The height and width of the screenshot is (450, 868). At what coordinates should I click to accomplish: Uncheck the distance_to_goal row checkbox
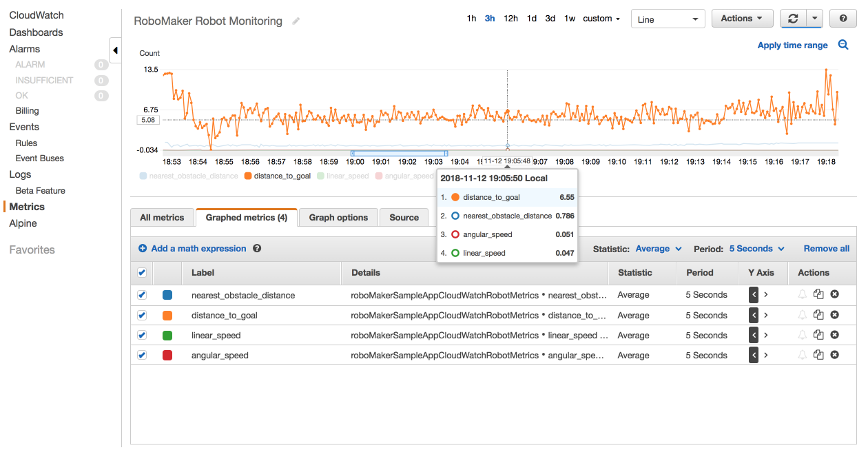142,315
